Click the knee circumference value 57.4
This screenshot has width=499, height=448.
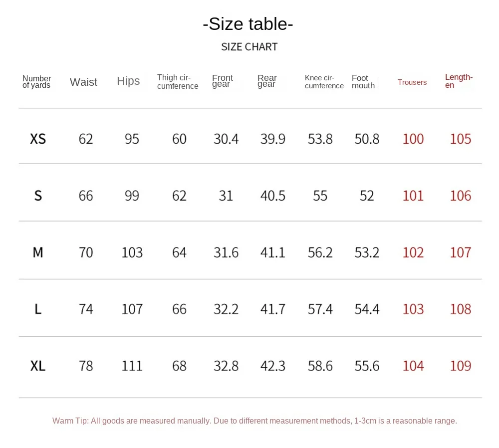pos(320,309)
